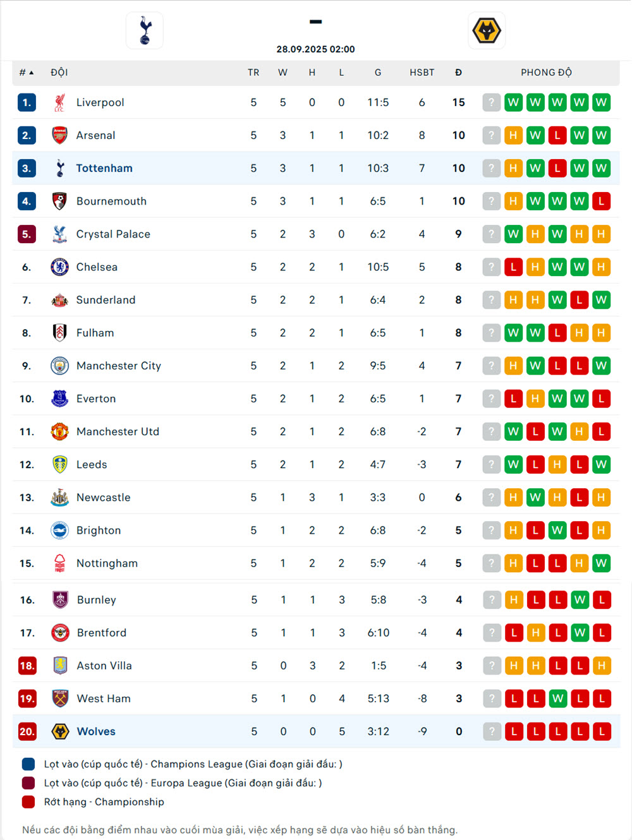
Task: Open the Crystal Palace team name
Action: [x=113, y=234]
